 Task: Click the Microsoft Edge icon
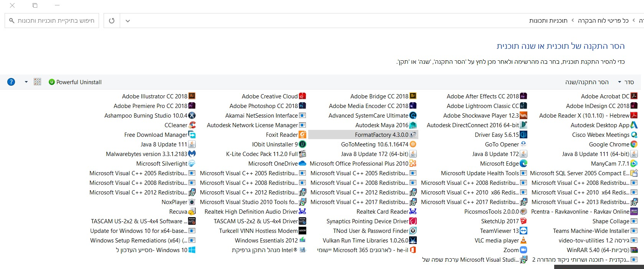523,163
